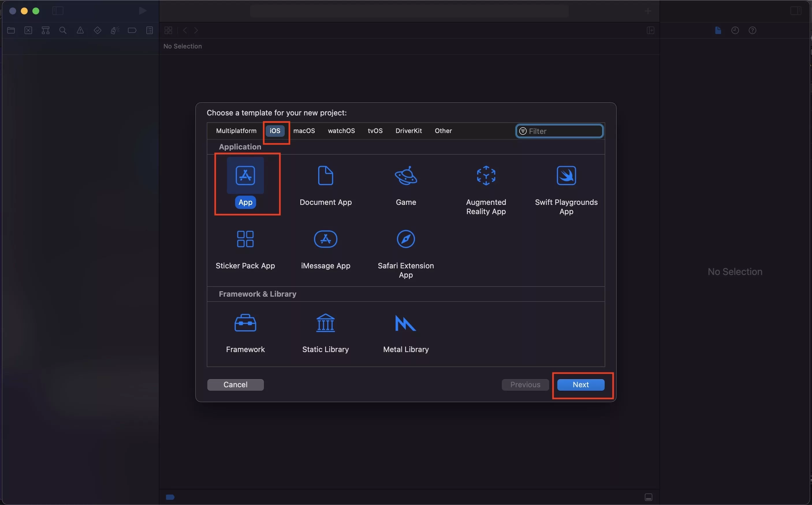Viewport: 812px width, 505px height.
Task: Open the source control navigator
Action: [28, 30]
